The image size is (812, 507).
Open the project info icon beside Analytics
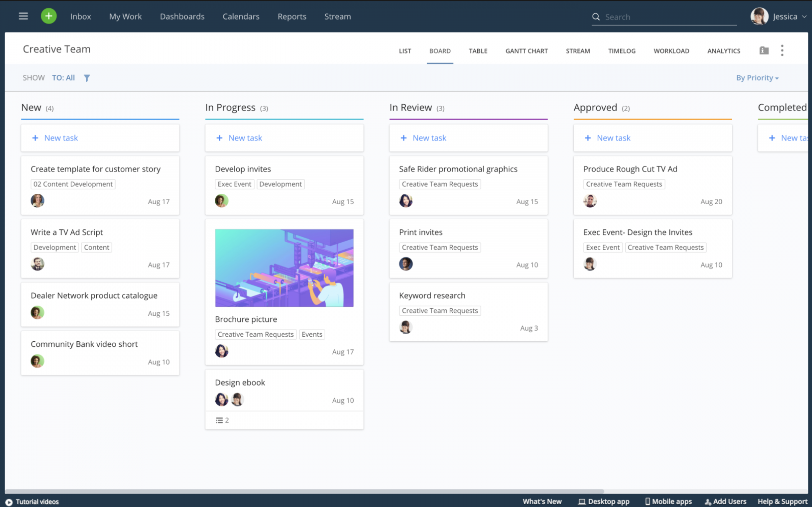point(764,51)
